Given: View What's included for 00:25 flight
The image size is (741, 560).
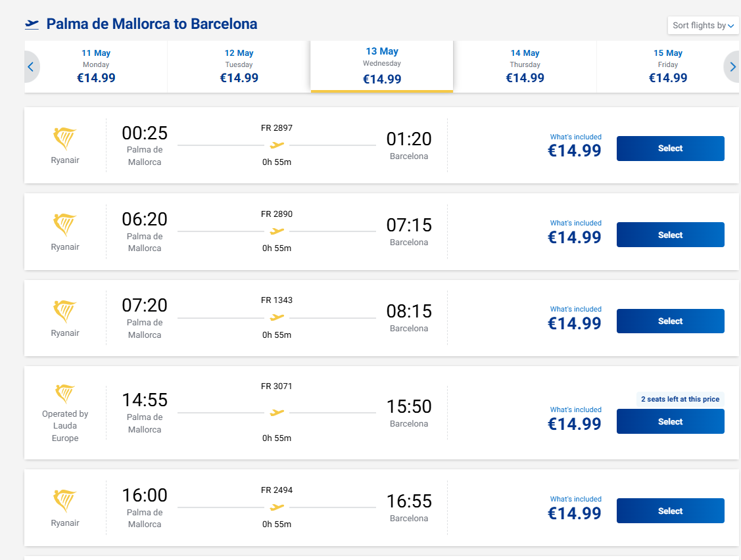Looking at the screenshot, I should [575, 137].
